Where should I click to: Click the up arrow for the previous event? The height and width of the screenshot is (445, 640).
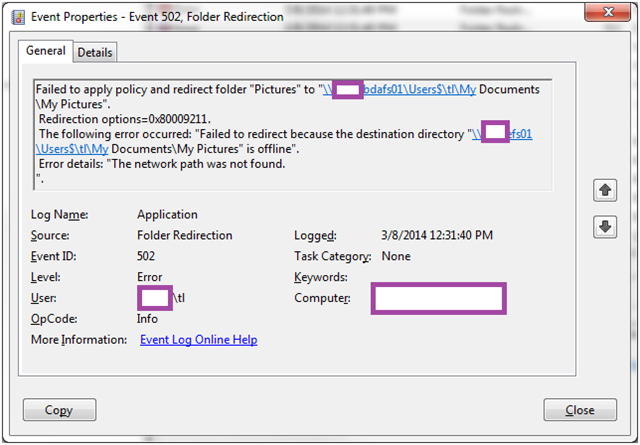[605, 190]
